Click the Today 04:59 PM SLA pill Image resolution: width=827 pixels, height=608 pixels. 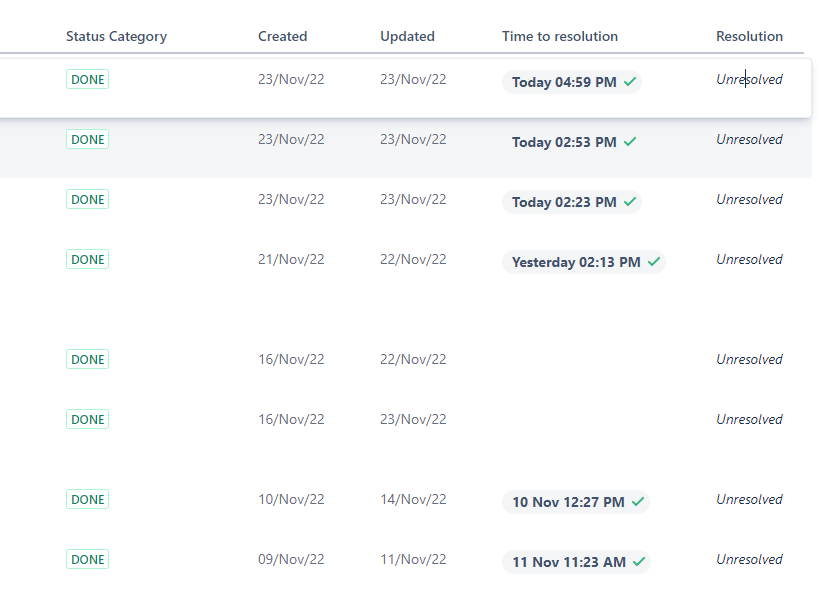click(x=564, y=82)
